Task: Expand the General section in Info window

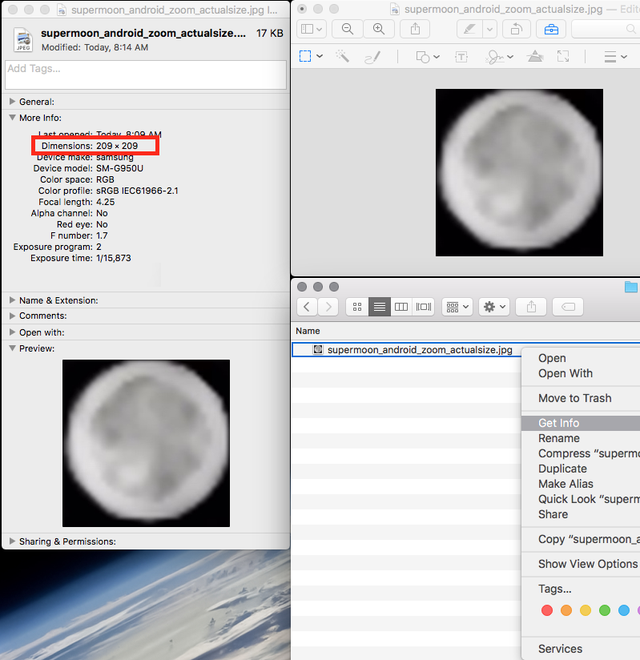Action: (13, 102)
